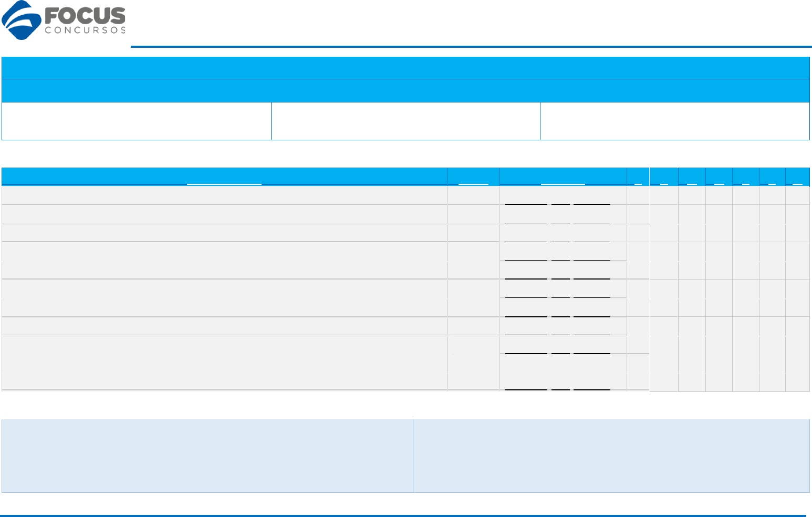Click the narrow second header cell of the table
This screenshot has height=517, width=812.
click(473, 176)
